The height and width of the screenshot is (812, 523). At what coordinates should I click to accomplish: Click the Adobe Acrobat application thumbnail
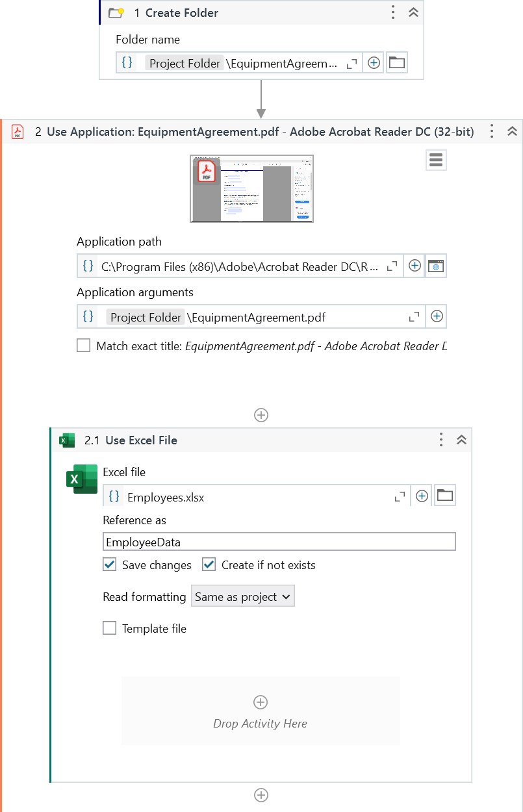[251, 188]
